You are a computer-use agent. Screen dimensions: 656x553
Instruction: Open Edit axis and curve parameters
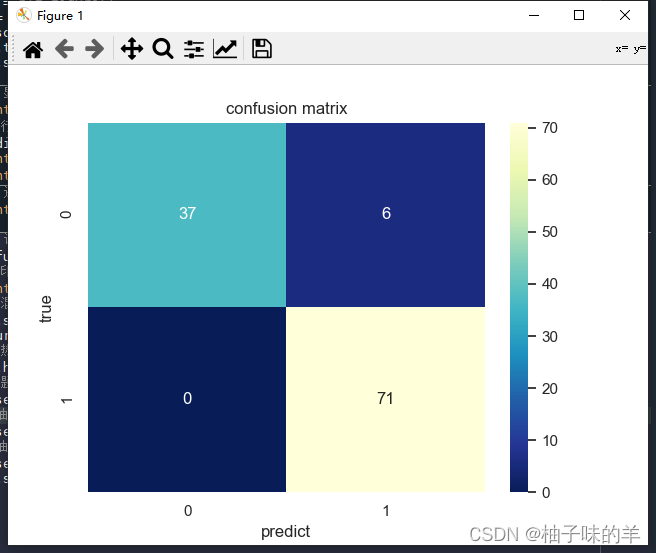(225, 49)
